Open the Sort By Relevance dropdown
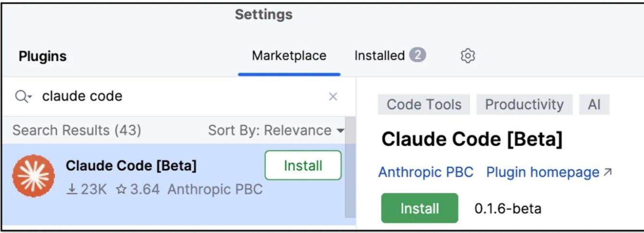 click(x=277, y=130)
